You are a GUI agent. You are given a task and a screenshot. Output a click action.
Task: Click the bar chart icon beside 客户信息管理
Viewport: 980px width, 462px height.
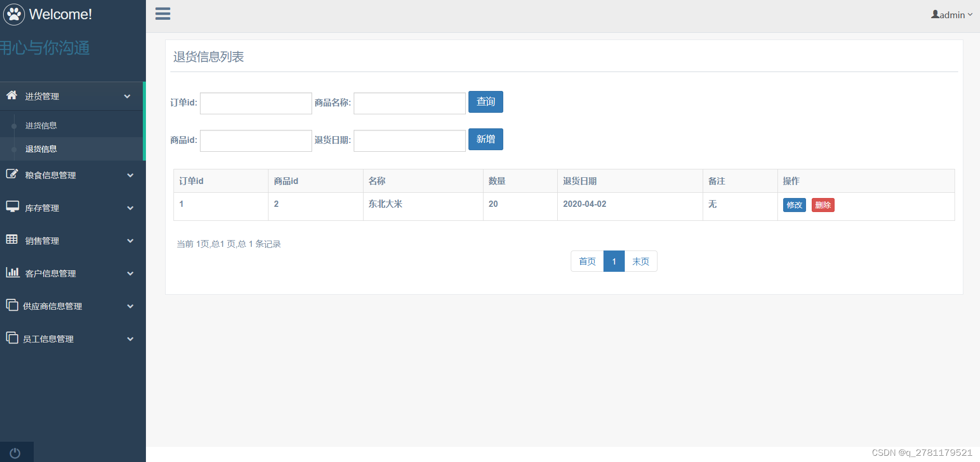[12, 272]
